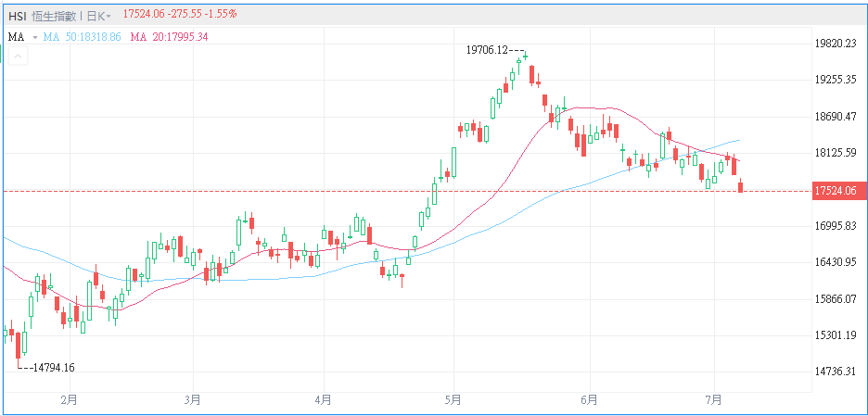Click the HSI ticker symbol

(18, 15)
